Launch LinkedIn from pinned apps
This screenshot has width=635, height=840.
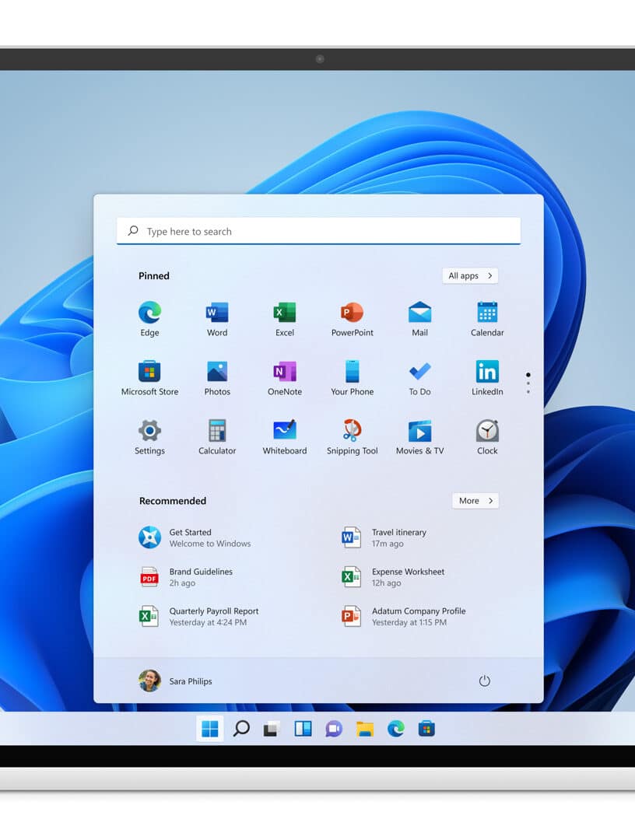click(x=487, y=378)
